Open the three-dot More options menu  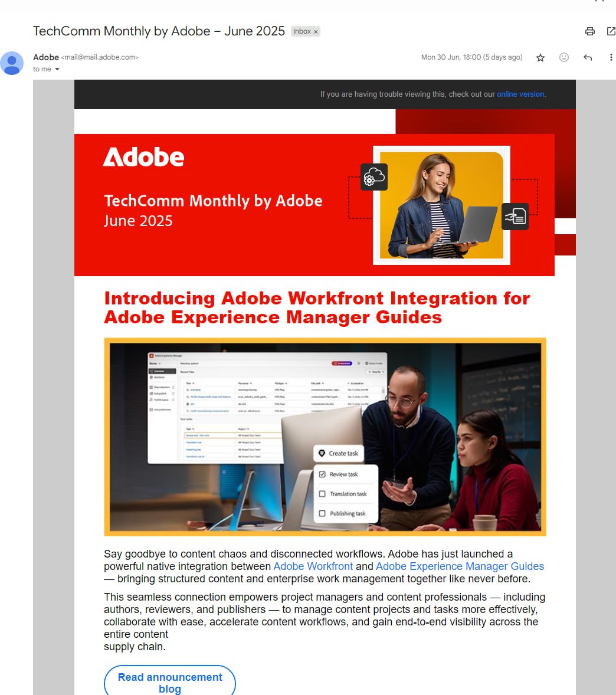point(611,57)
